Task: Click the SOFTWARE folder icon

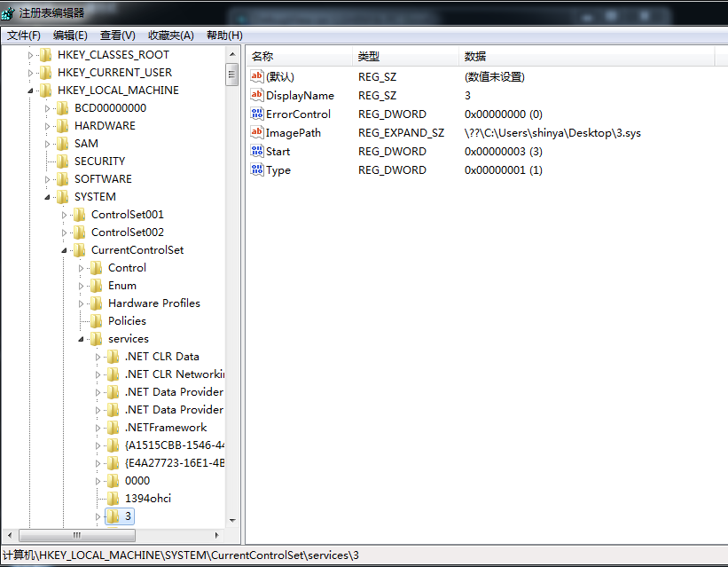Action: coord(62,179)
